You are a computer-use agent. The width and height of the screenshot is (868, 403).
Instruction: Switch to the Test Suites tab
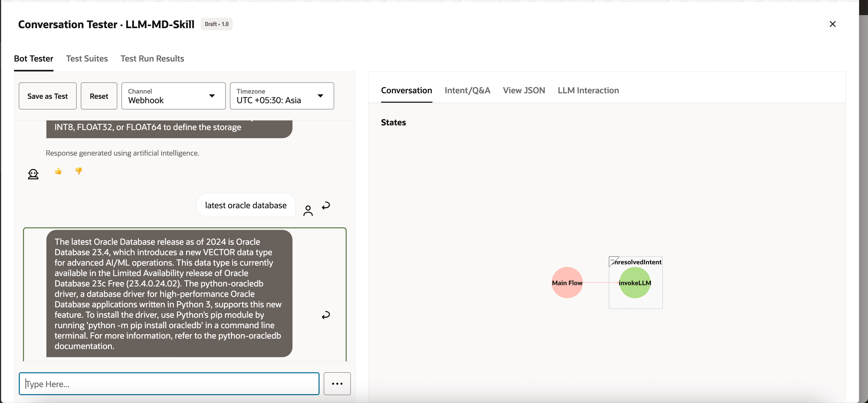87,59
